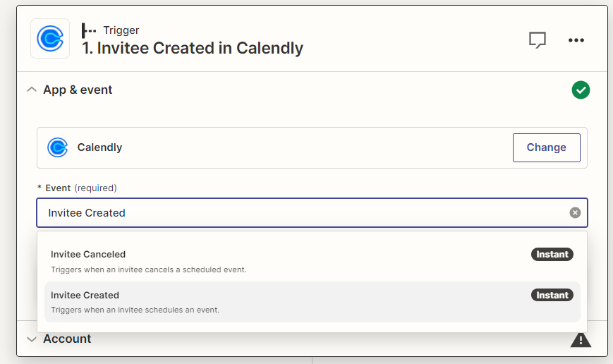Click the warning triangle in Account section
This screenshot has width=613, height=364.
[581, 339]
